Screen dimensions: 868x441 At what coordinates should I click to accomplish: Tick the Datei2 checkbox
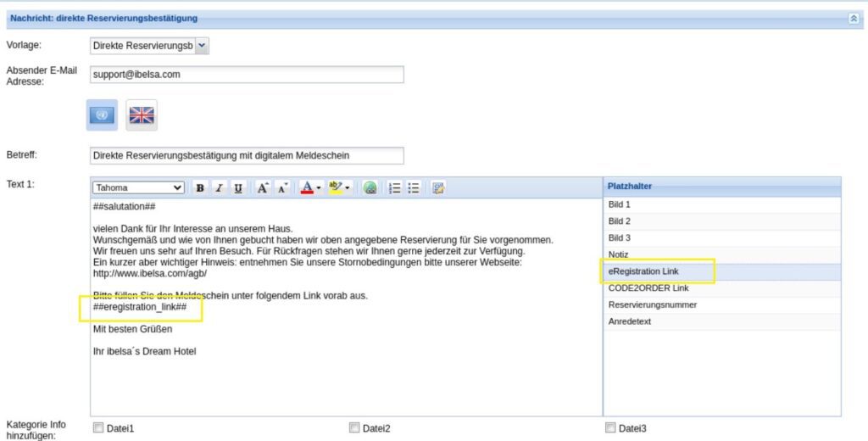pos(354,428)
